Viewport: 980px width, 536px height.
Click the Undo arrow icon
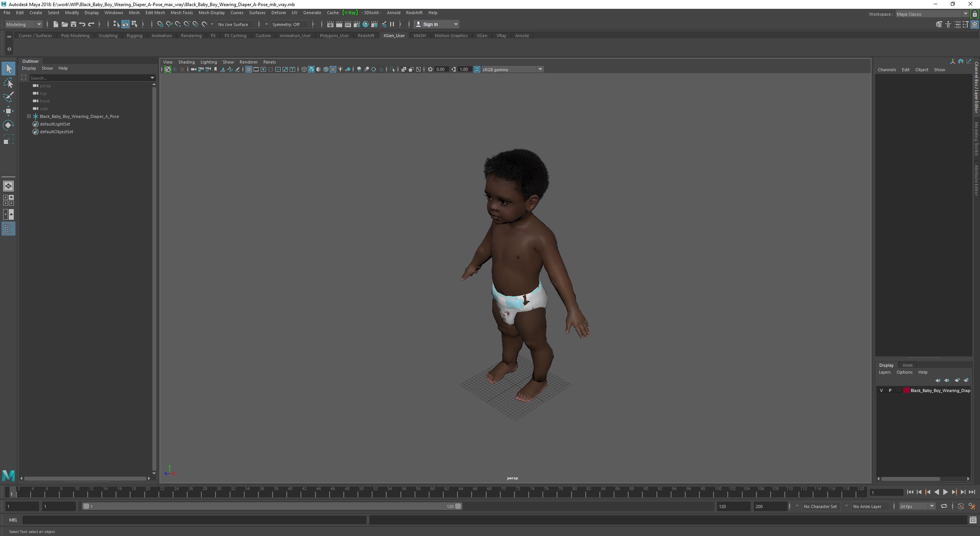tap(82, 24)
